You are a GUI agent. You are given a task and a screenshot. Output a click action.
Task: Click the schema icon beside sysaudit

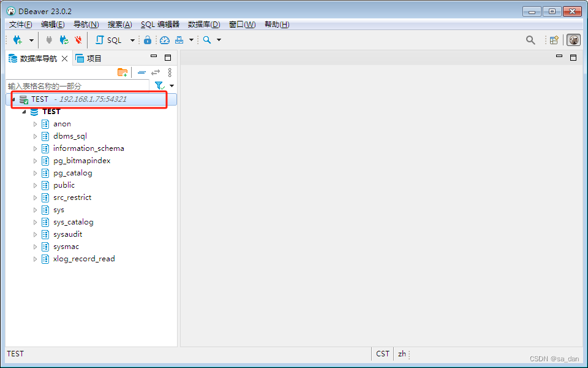coord(45,234)
